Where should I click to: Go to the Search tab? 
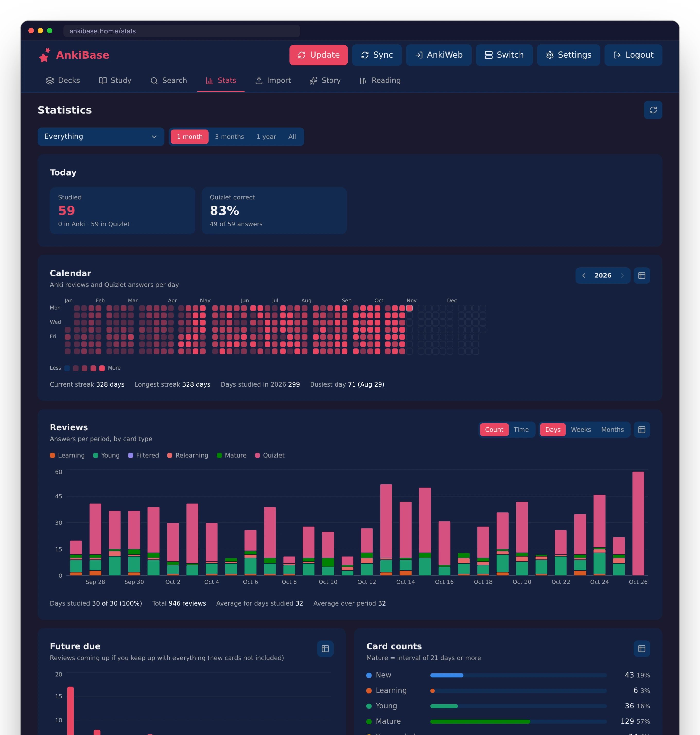point(168,81)
